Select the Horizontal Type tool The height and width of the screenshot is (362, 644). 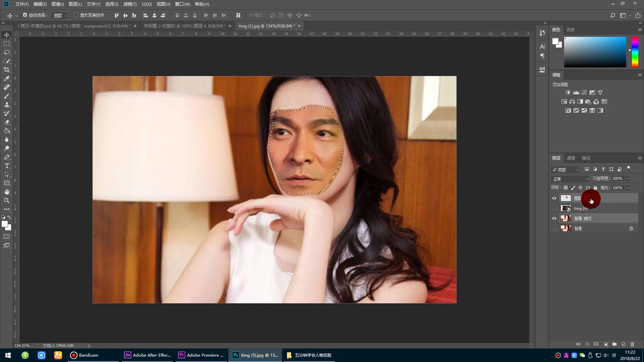7,166
